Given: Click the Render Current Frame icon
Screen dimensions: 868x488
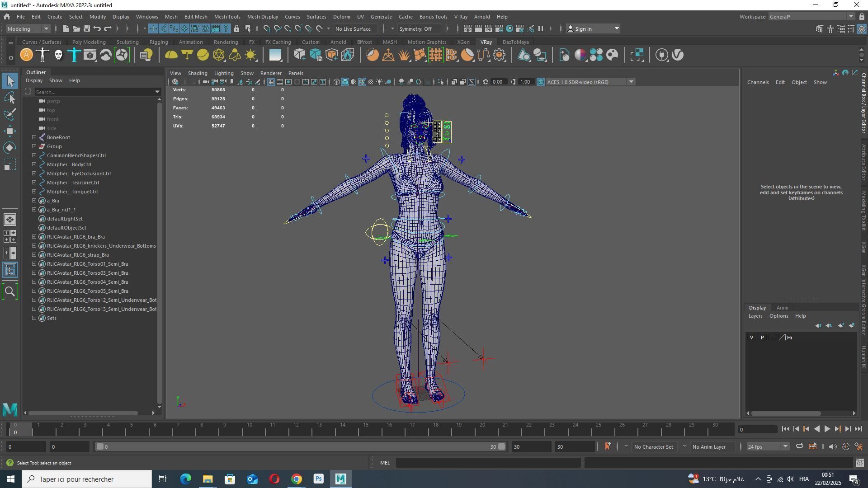Looking at the screenshot, I should 478,29.
